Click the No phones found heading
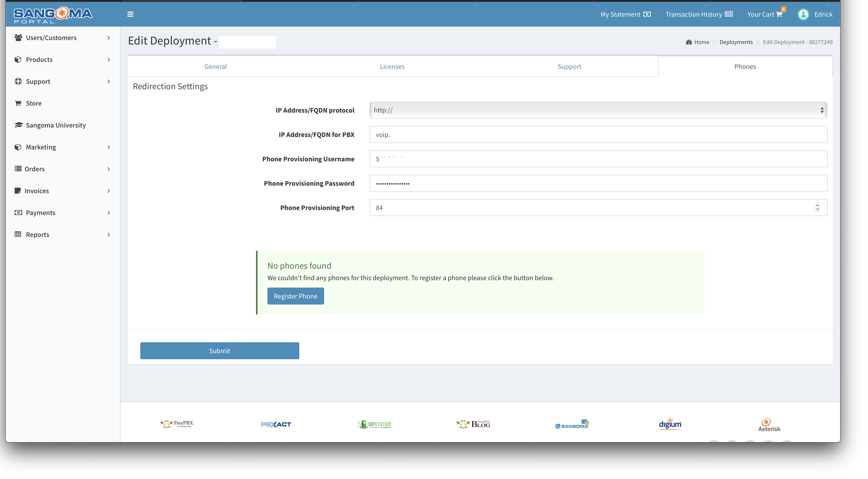 tap(299, 265)
